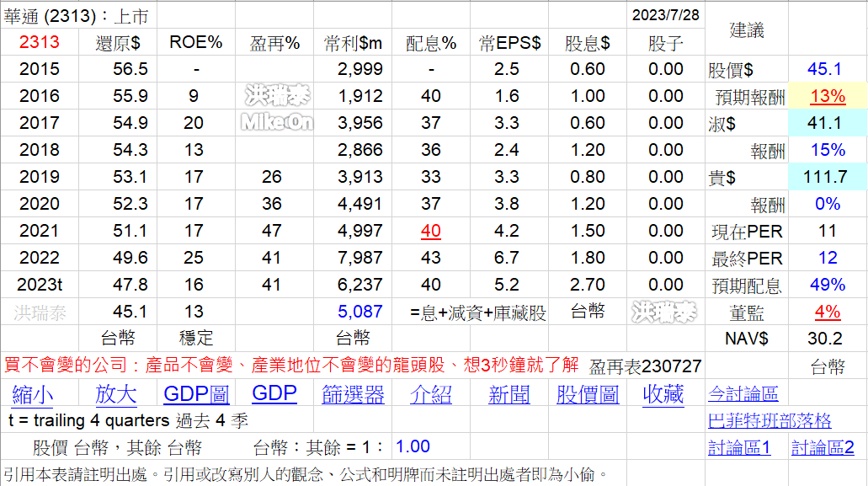Click the 收藏 link
Image resolution: width=868 pixels, height=486 pixels.
pos(663,395)
